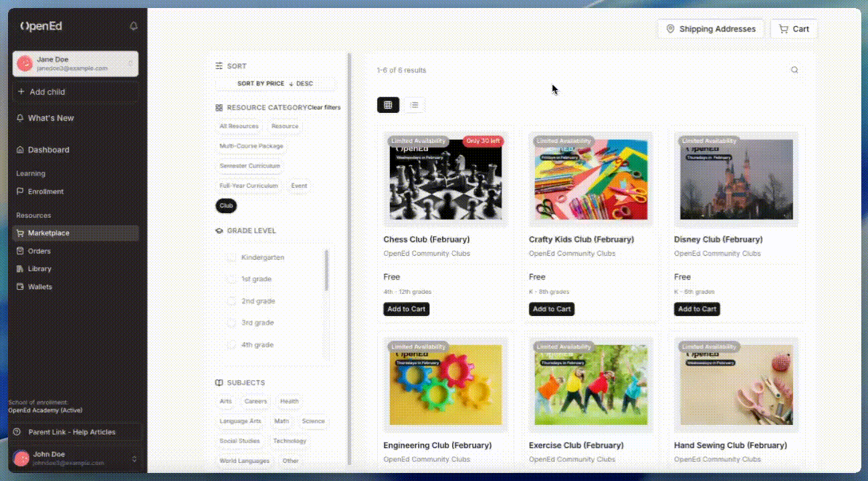Click the search magnifier icon in results
The height and width of the screenshot is (481, 868).
[x=794, y=70]
